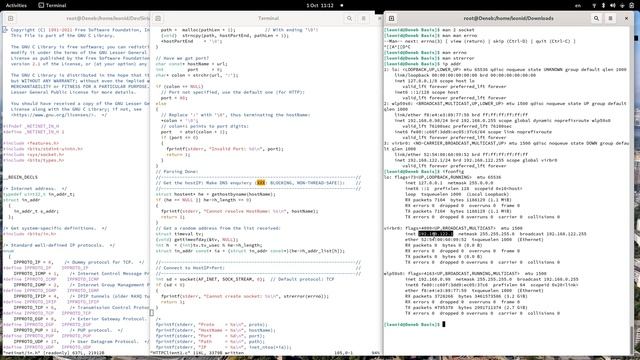Click the '/* Internet address. */' comment
Image resolution: width=640 pixels, height=360 pixels.
tap(35, 189)
